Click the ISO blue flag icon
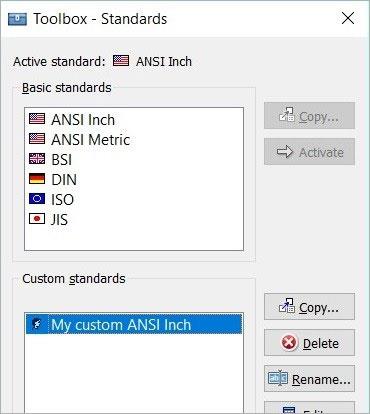 coord(37,199)
